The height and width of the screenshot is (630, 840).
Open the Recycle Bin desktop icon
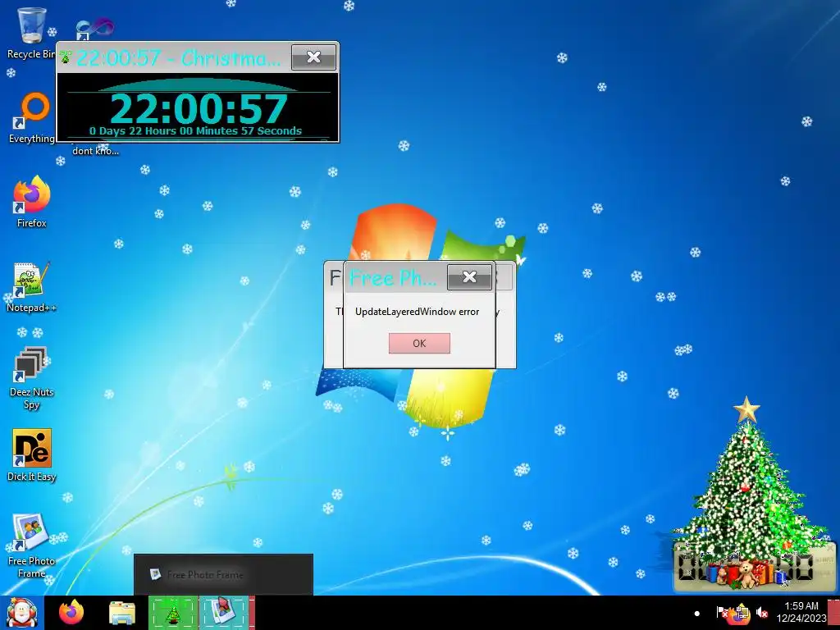[x=31, y=32]
